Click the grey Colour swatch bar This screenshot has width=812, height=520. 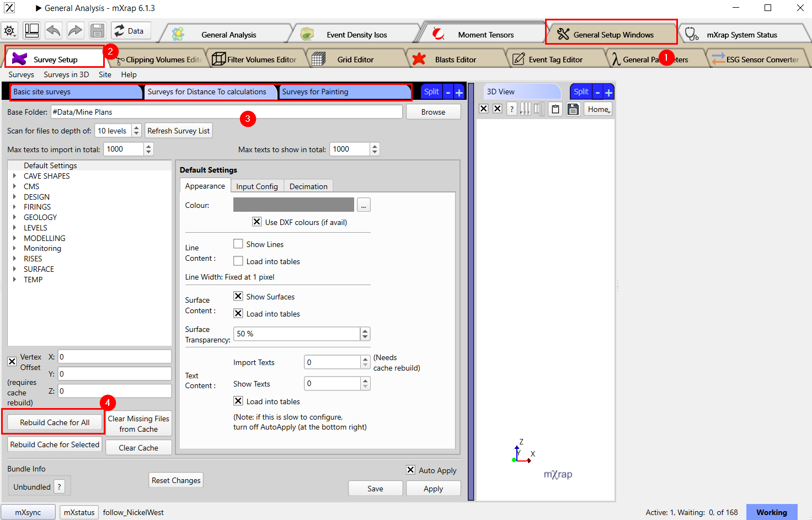tap(293, 205)
